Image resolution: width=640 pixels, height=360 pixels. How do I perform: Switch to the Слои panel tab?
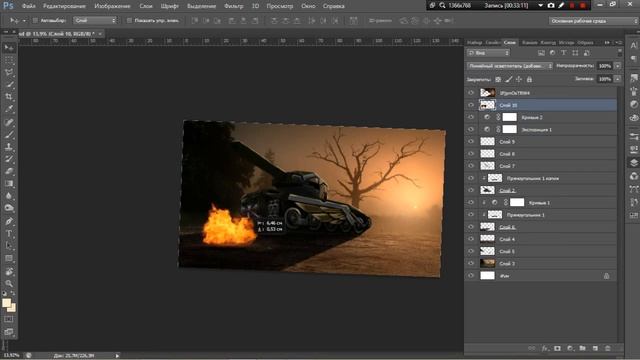pyautogui.click(x=509, y=42)
